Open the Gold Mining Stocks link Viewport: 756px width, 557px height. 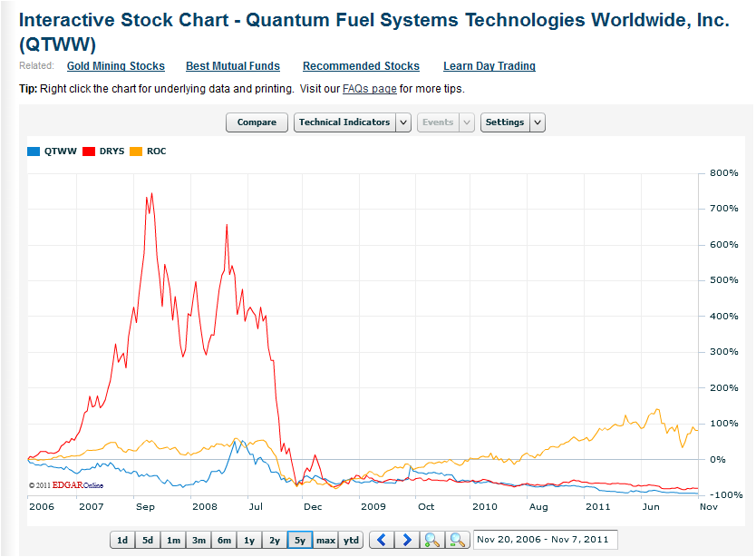point(116,66)
